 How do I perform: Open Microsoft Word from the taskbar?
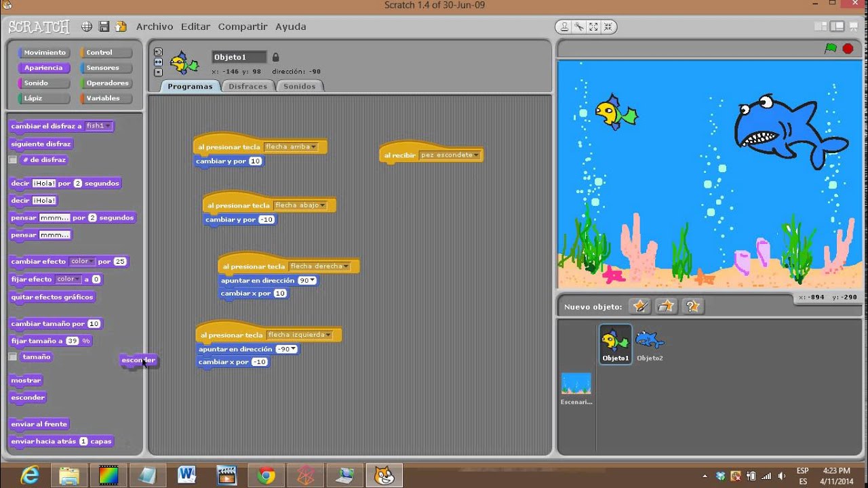coord(187,475)
